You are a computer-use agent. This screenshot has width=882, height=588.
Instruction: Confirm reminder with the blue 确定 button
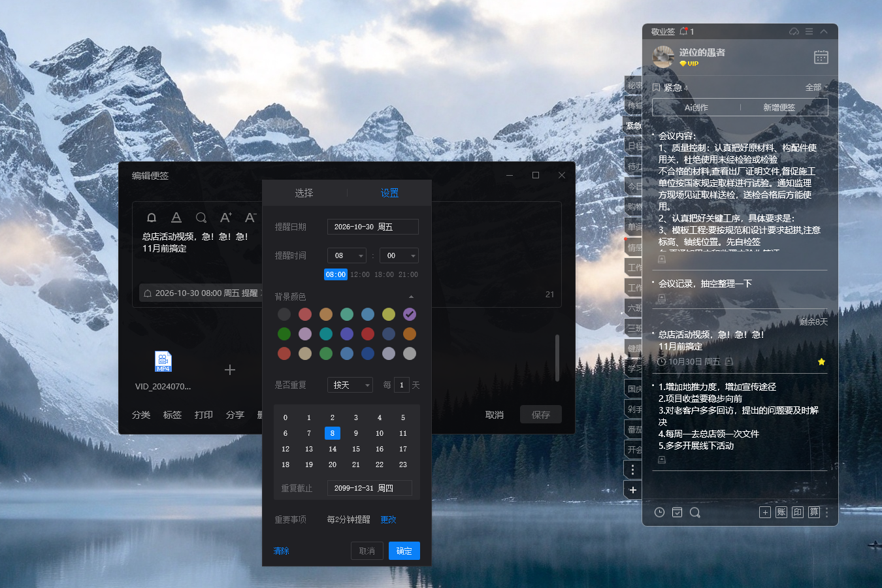pos(404,551)
